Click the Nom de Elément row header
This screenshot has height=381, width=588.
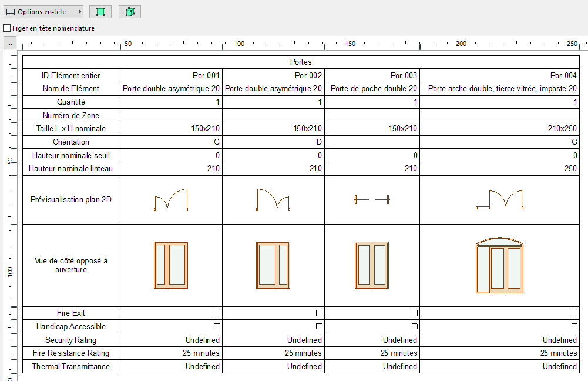71,89
